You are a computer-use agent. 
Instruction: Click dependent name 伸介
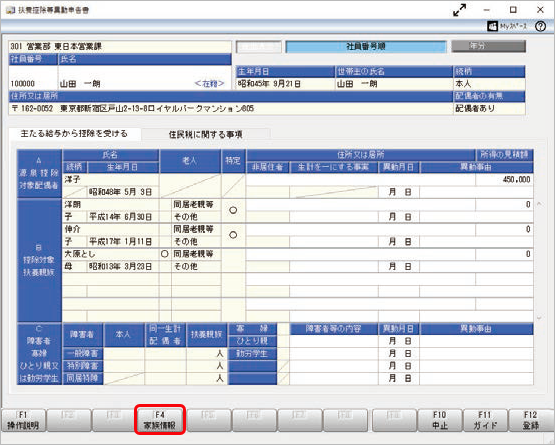(x=110, y=229)
